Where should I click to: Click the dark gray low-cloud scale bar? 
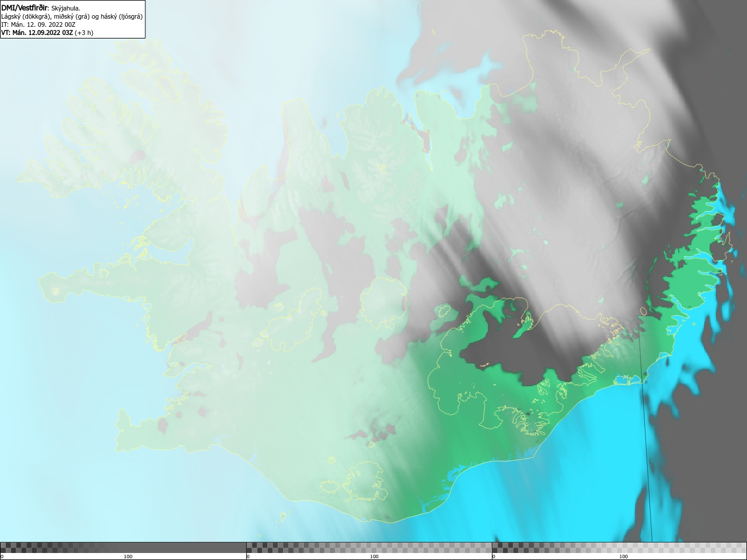pos(123,547)
